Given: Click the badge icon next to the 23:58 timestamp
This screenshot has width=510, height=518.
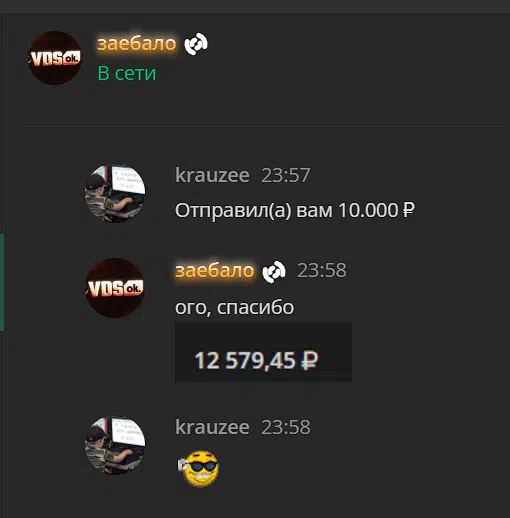Looking at the screenshot, I should (x=274, y=272).
